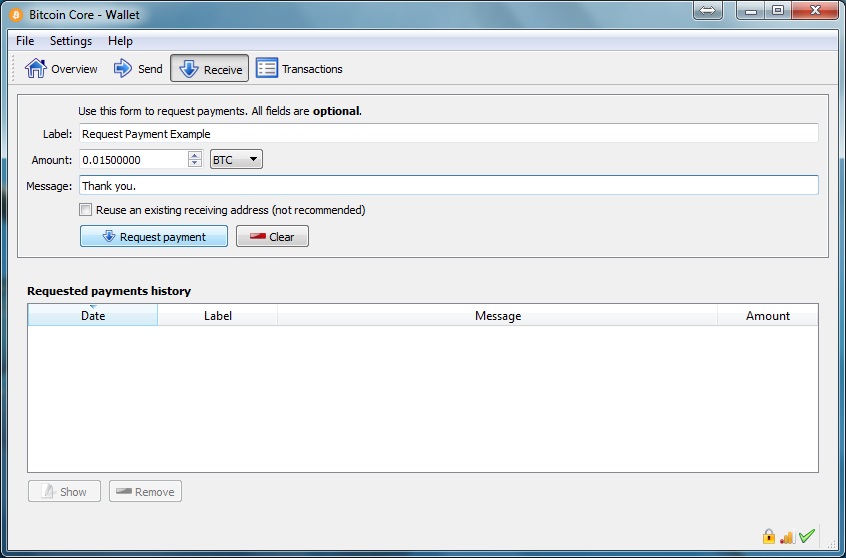Image resolution: width=846 pixels, height=558 pixels.
Task: Click the Bitcoin Core logo icon
Action: click(x=16, y=15)
